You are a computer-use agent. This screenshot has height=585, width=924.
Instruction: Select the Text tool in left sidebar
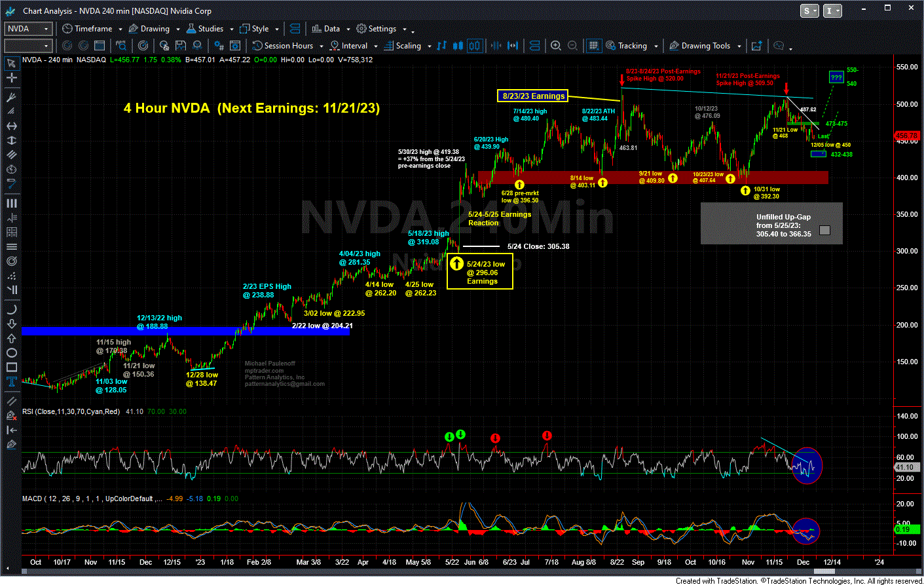coord(11,381)
